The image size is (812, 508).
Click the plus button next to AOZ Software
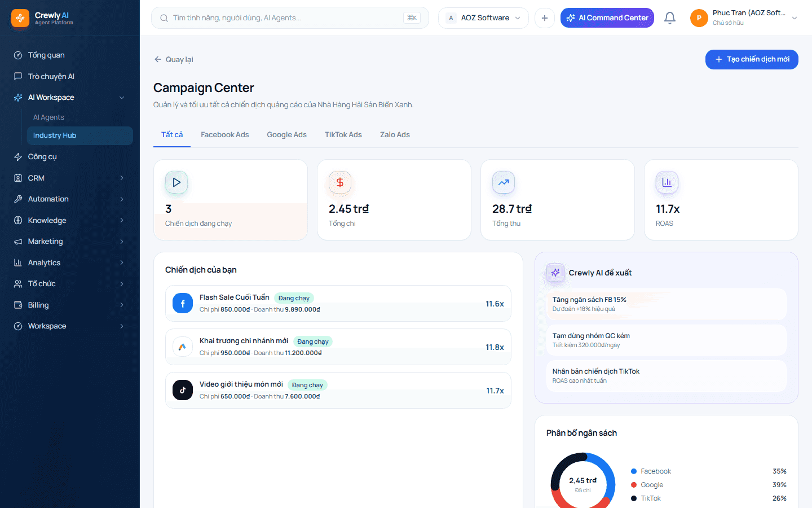coord(545,18)
